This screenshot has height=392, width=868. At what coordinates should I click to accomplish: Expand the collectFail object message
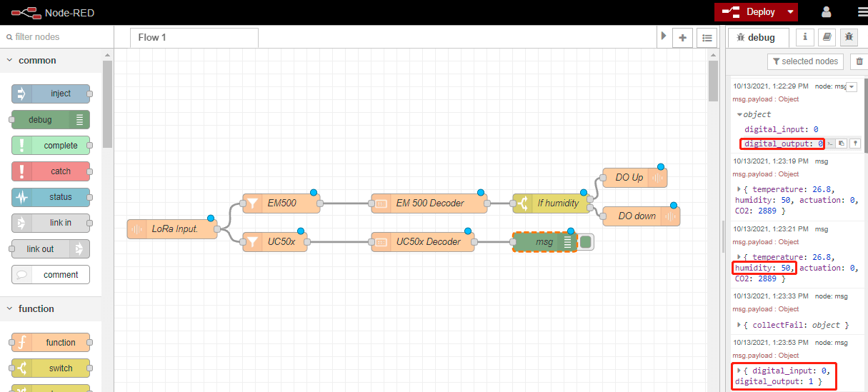pyautogui.click(x=739, y=325)
